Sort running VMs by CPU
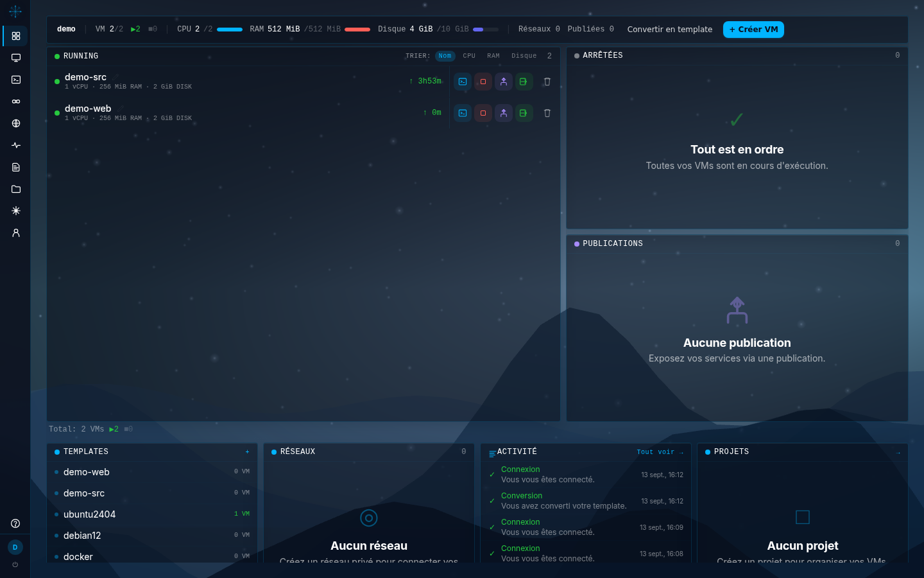The image size is (924, 578). click(469, 56)
